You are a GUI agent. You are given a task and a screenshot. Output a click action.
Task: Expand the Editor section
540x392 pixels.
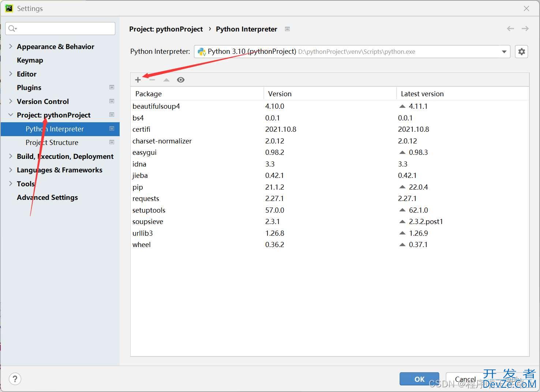(11, 74)
